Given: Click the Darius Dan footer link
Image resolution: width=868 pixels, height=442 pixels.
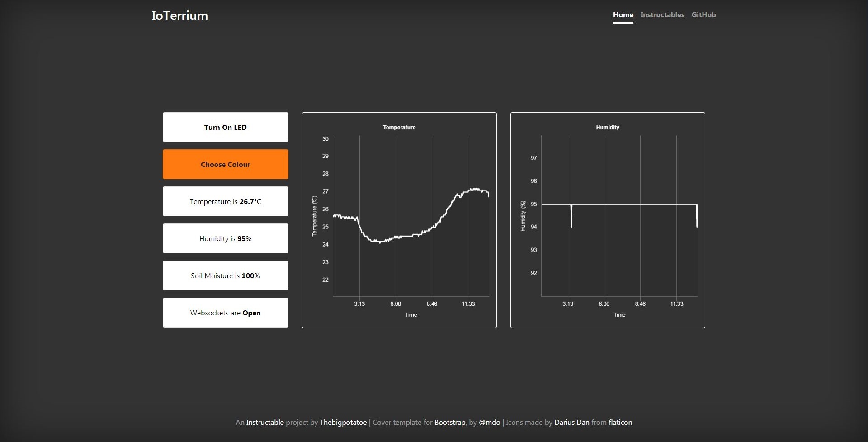Looking at the screenshot, I should coord(571,422).
